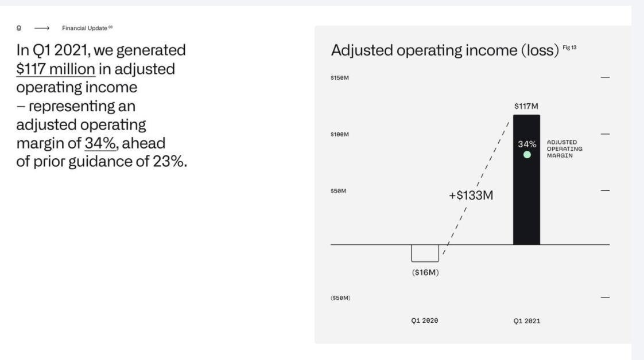Click the ADJUSTED OPERATING MARGIN legend text
The height and width of the screenshot is (360, 644).
564,148
